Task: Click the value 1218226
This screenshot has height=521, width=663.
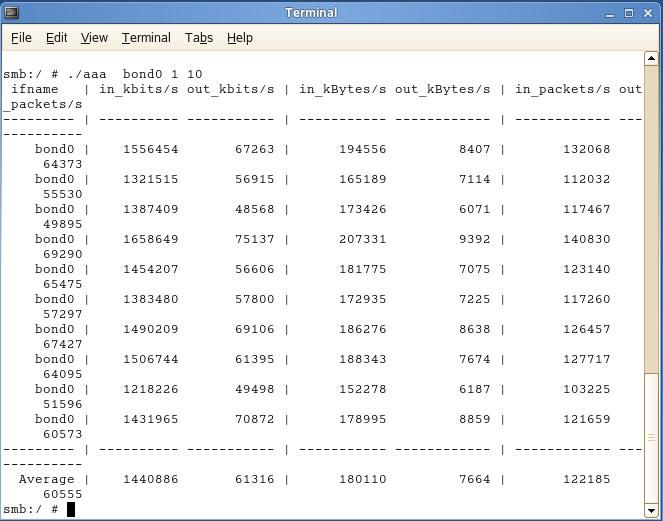Action: 151,389
